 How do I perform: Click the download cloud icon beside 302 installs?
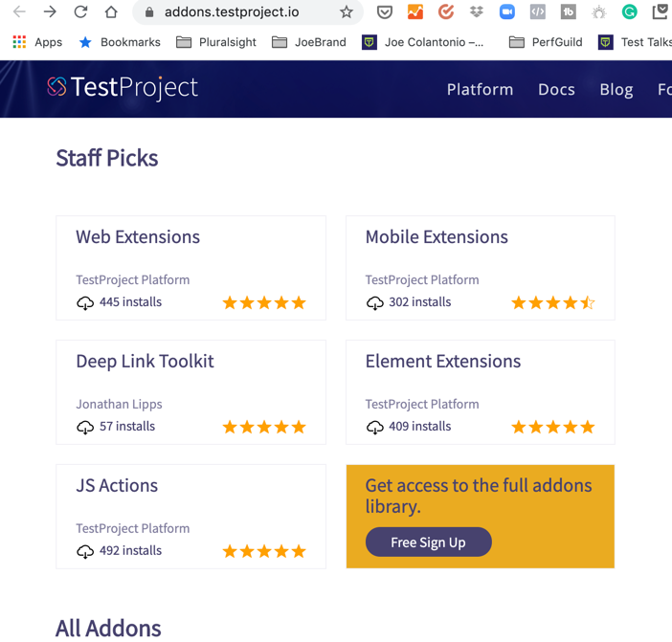pos(375,302)
